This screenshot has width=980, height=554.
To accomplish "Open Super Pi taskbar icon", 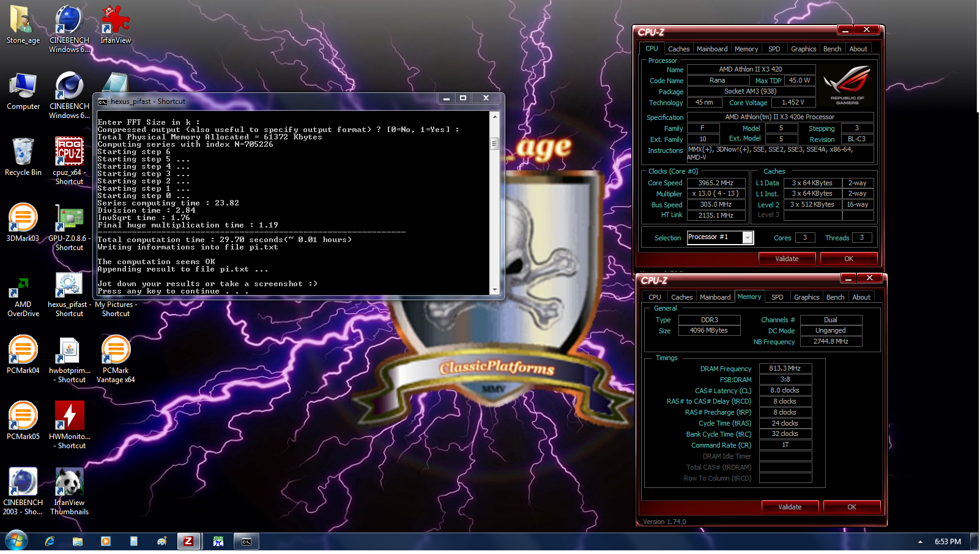I will coord(218,541).
